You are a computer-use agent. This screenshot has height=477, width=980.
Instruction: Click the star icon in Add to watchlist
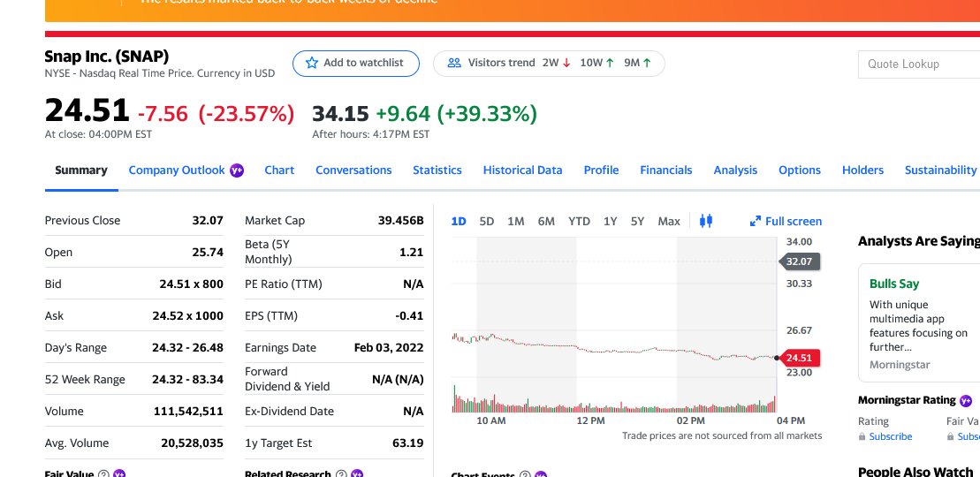tap(311, 63)
